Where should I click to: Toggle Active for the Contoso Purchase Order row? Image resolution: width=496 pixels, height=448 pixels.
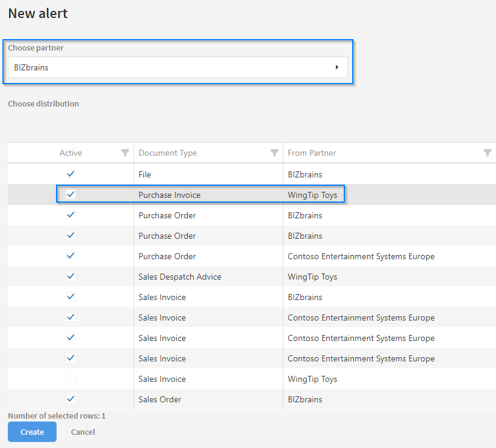(x=71, y=256)
